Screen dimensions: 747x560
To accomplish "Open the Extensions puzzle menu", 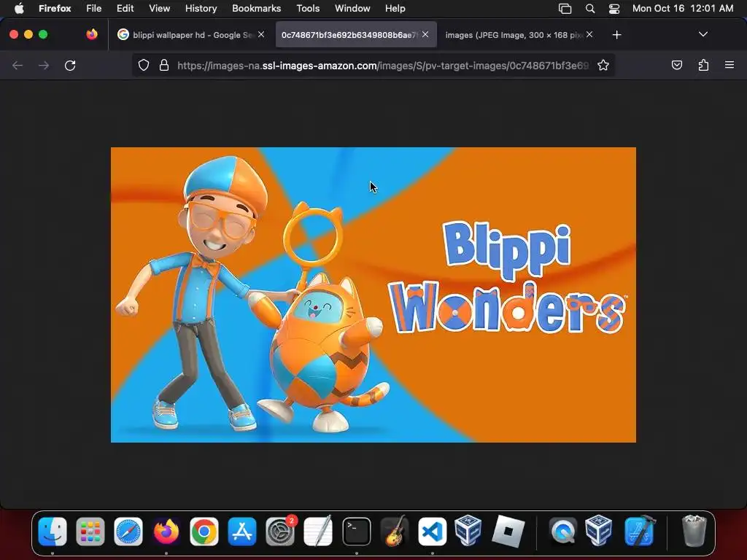I will (703, 65).
